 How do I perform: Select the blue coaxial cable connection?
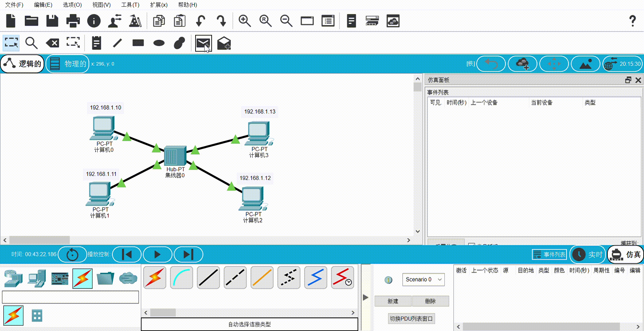coord(316,278)
